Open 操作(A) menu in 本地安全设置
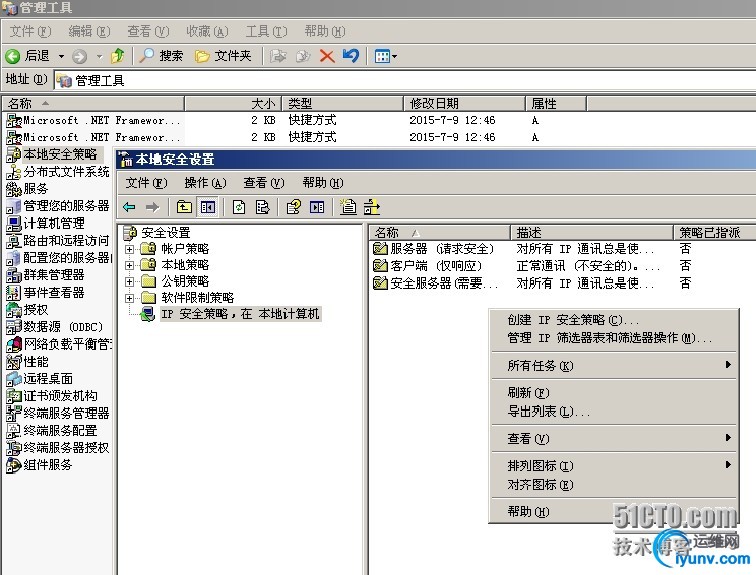 [205, 183]
